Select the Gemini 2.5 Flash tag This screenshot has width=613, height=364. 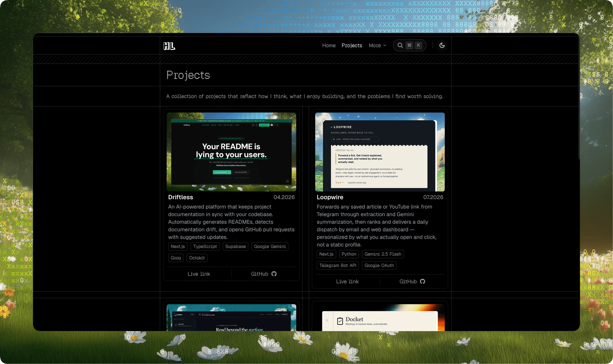point(383,254)
